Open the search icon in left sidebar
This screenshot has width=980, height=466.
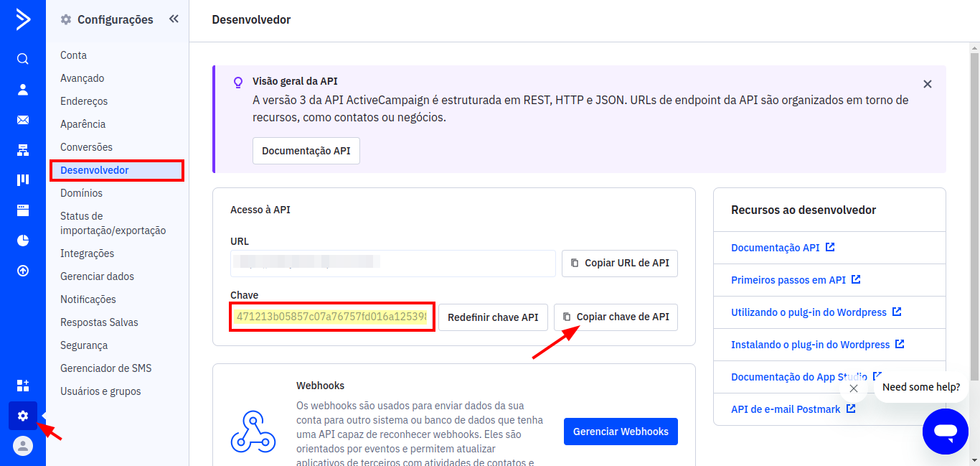[x=23, y=59]
